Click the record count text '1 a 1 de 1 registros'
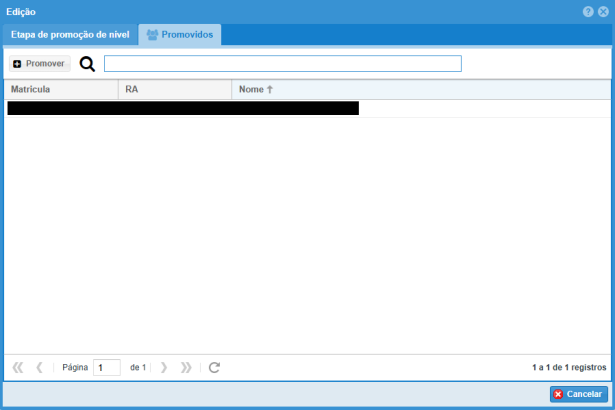The width and height of the screenshot is (615, 410). point(569,367)
